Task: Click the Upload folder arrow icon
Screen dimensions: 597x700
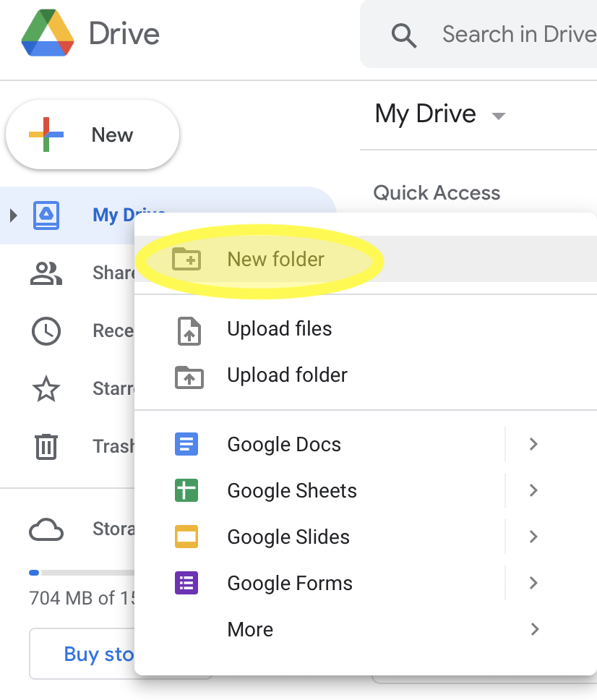Action: click(x=189, y=377)
